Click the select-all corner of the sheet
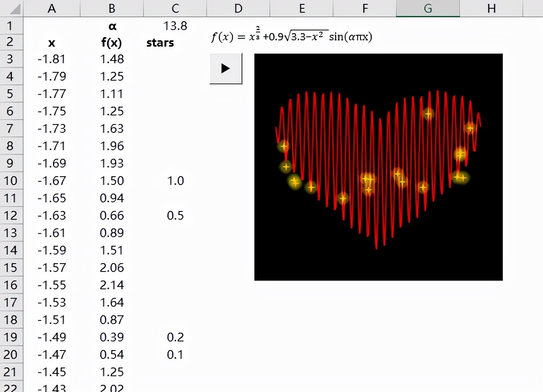543x392 pixels. [11, 8]
